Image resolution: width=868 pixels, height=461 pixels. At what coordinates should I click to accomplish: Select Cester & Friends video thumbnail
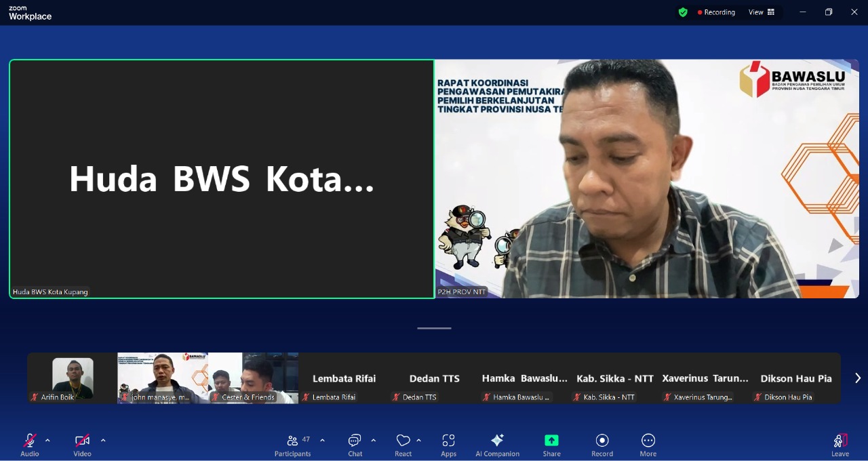(x=253, y=378)
